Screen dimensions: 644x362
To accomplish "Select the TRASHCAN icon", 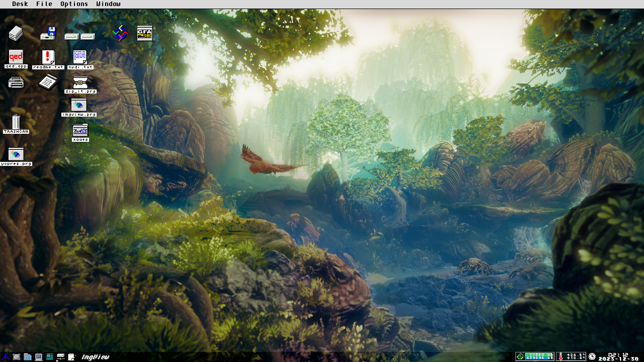I will pyautogui.click(x=16, y=124).
